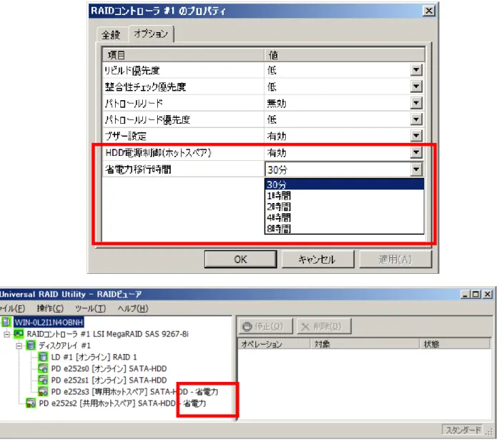Click the PD e252s0 disk icon
The image size is (504, 442).
coord(43,368)
